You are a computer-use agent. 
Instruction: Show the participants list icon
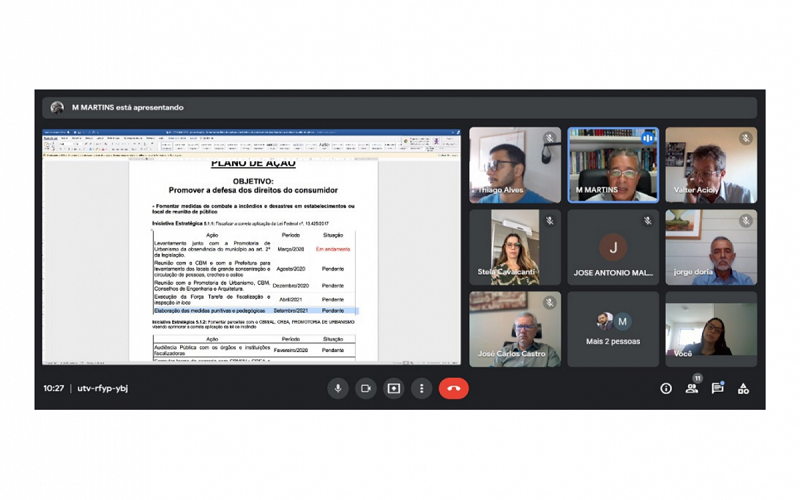pyautogui.click(x=692, y=389)
